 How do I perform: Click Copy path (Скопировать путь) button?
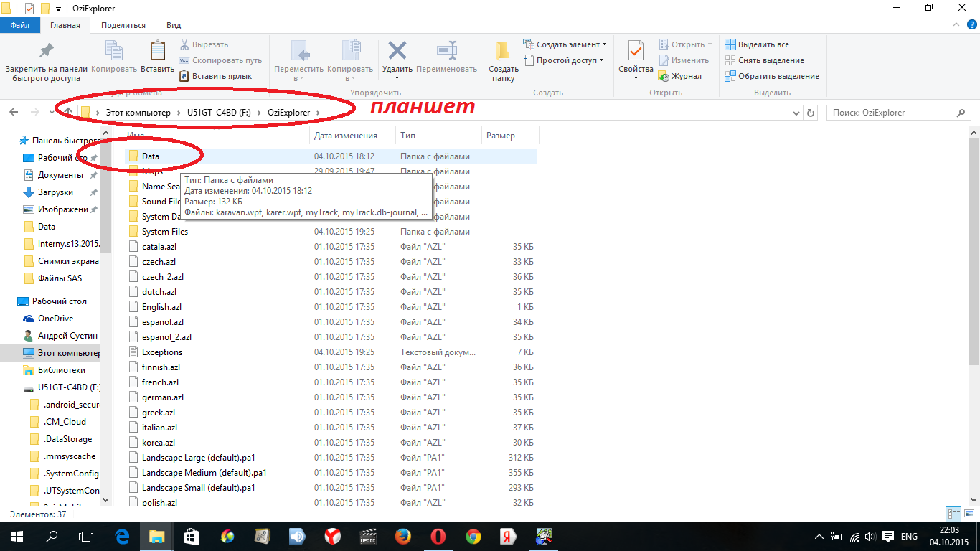[221, 60]
